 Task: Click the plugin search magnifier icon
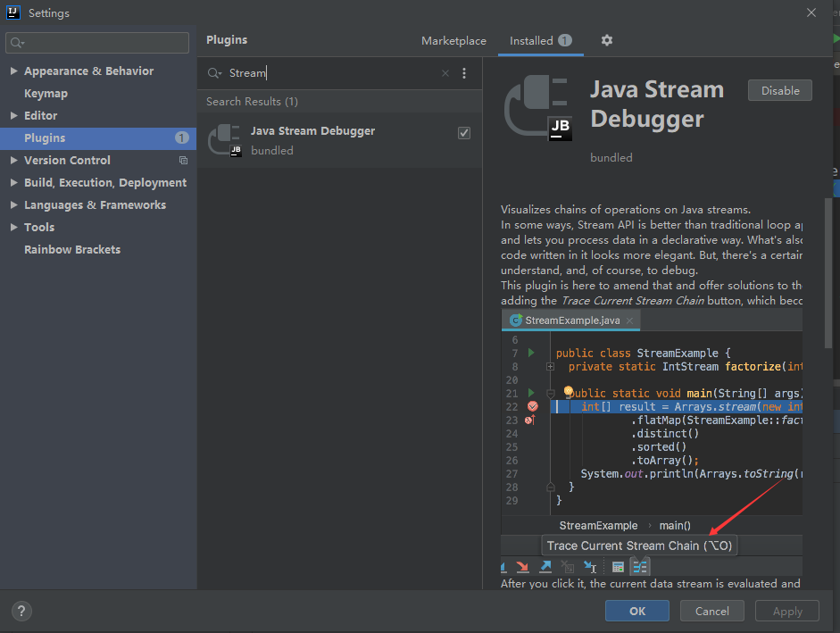[x=214, y=73]
